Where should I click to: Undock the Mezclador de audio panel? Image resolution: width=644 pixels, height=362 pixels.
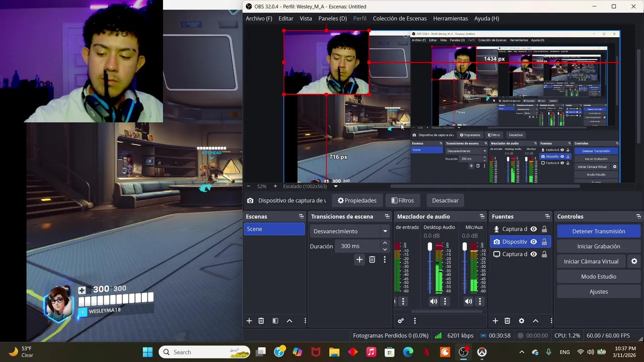tap(482, 217)
